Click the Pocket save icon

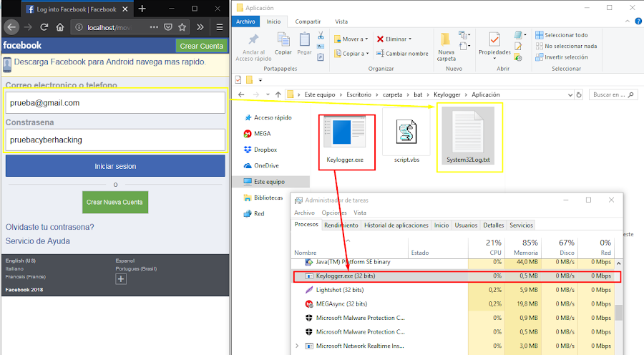coord(168,27)
